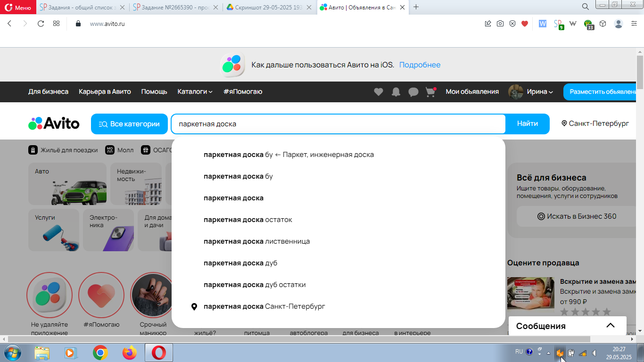Open Avito notifications bell

[x=396, y=92]
